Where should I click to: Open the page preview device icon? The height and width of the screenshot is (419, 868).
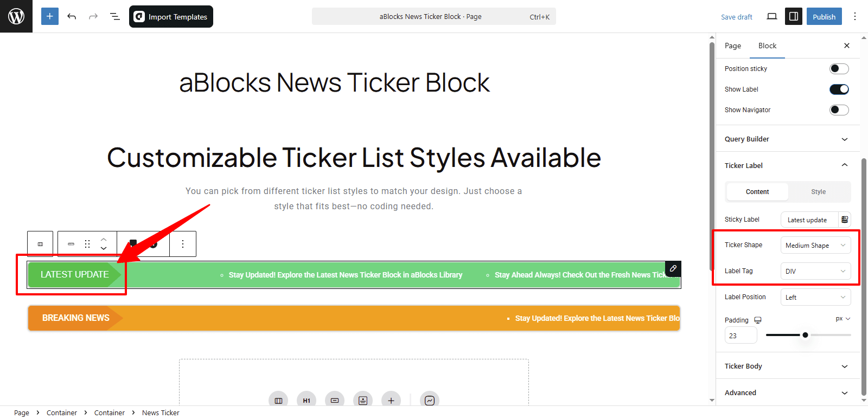coord(772,16)
